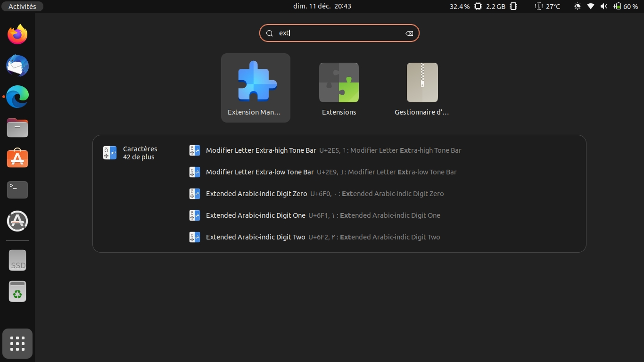Open Ubuntu Software from dock
The width and height of the screenshot is (644, 362).
[17, 159]
